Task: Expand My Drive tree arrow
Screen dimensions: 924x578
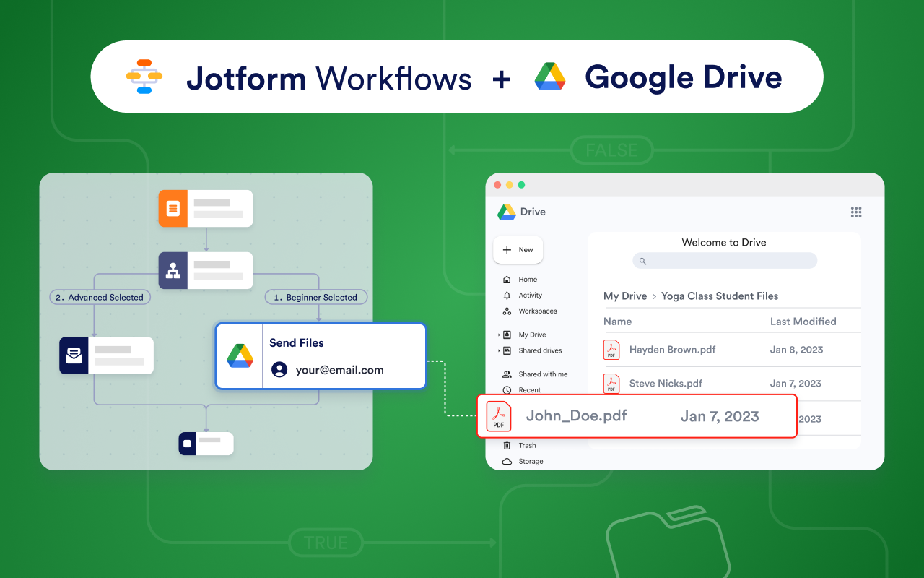Action: click(499, 335)
